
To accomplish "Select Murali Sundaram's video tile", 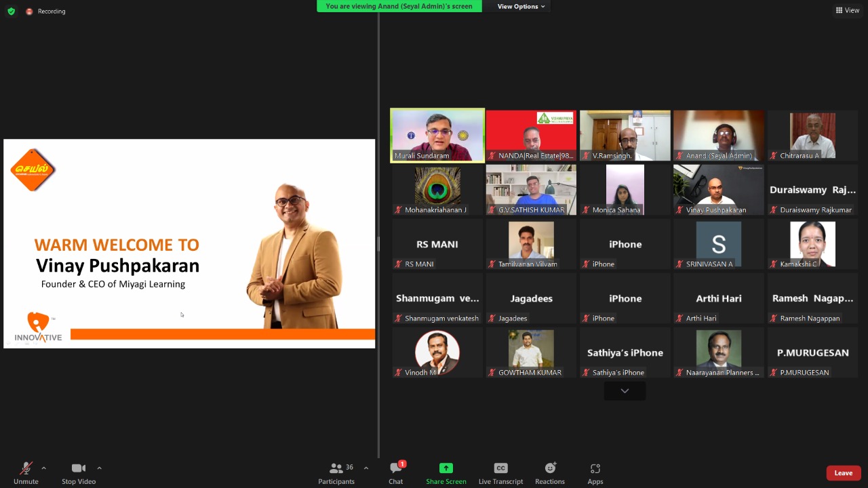I will point(437,136).
